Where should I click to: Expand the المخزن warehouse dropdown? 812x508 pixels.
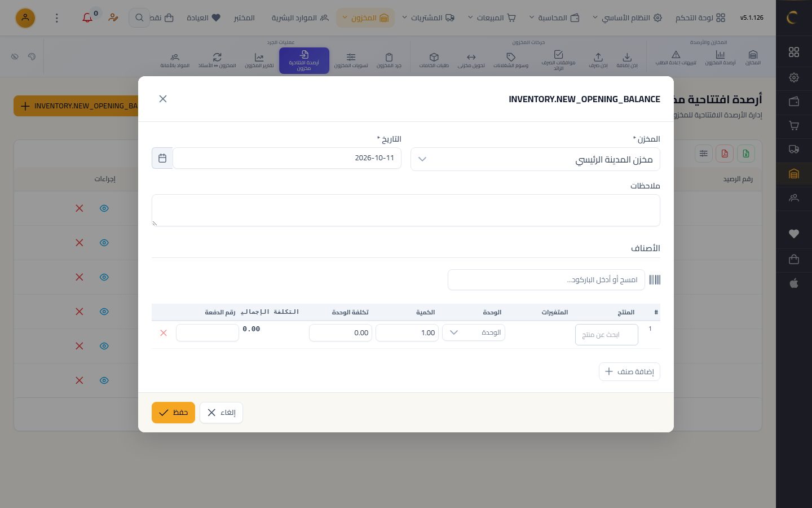pyautogui.click(x=535, y=159)
